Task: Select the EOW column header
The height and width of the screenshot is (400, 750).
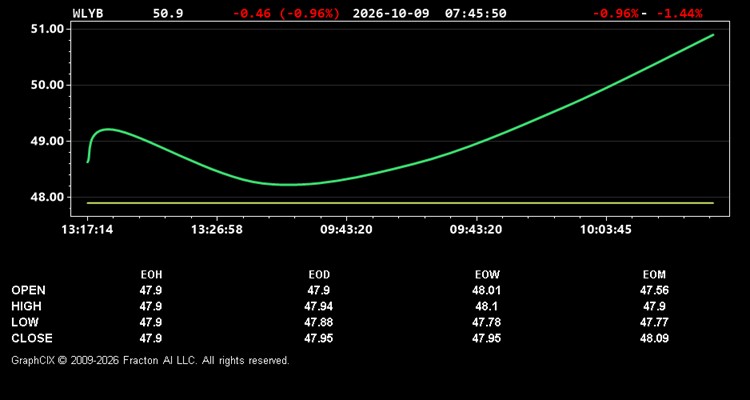Action: click(x=487, y=275)
